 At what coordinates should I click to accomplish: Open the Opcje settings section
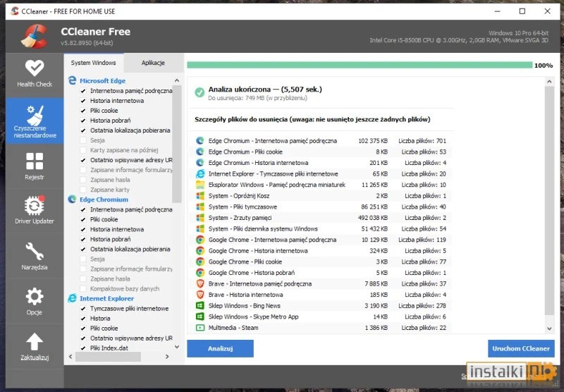(x=34, y=301)
